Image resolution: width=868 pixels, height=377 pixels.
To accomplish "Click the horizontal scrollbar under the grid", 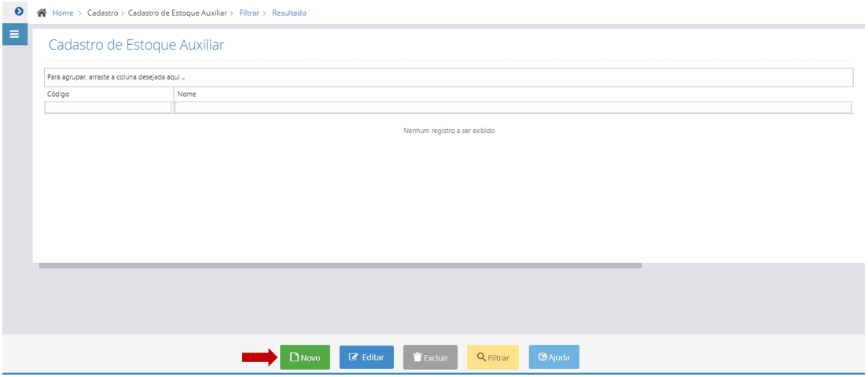I will coord(340,265).
